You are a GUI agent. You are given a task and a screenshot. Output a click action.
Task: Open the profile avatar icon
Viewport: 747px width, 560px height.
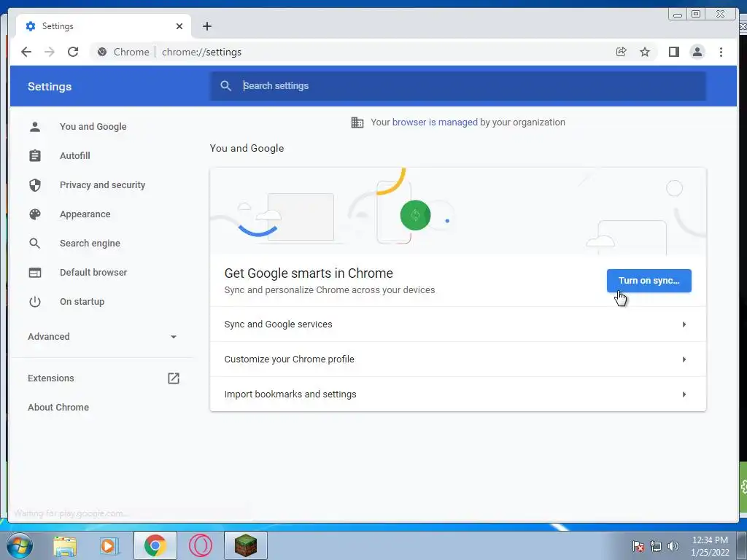click(x=697, y=52)
